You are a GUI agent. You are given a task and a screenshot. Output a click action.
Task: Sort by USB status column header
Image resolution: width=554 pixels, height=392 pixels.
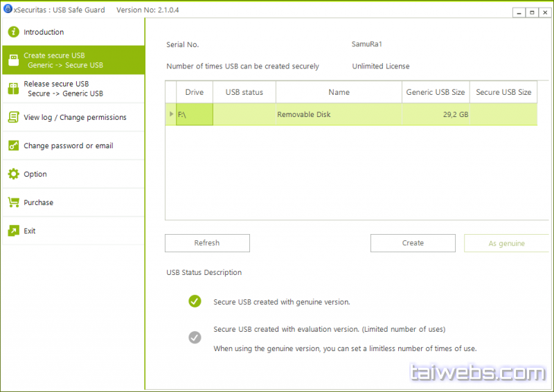(x=244, y=92)
